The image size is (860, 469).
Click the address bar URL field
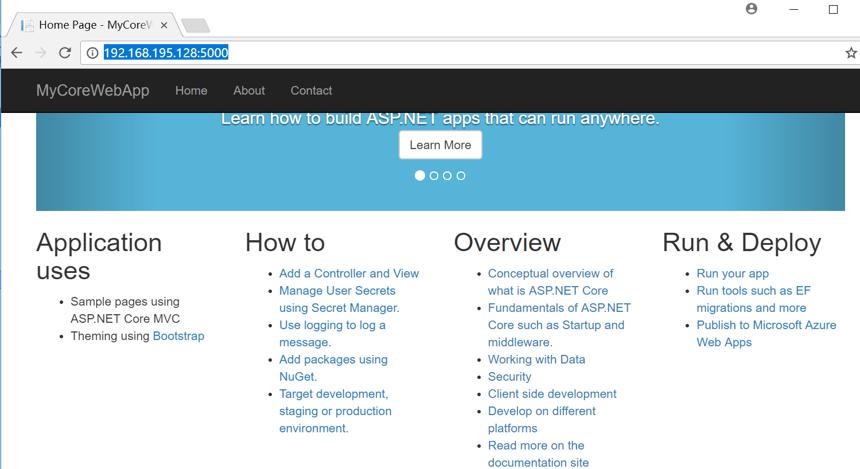click(x=466, y=53)
